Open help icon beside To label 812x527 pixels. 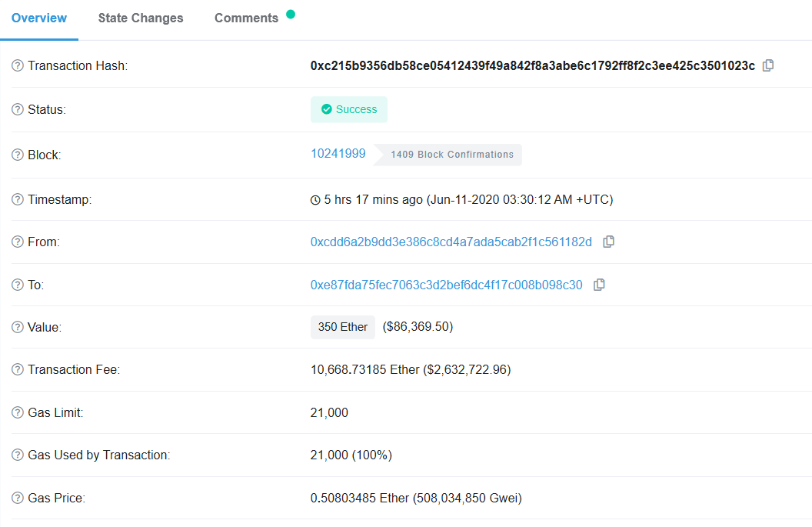click(x=18, y=285)
